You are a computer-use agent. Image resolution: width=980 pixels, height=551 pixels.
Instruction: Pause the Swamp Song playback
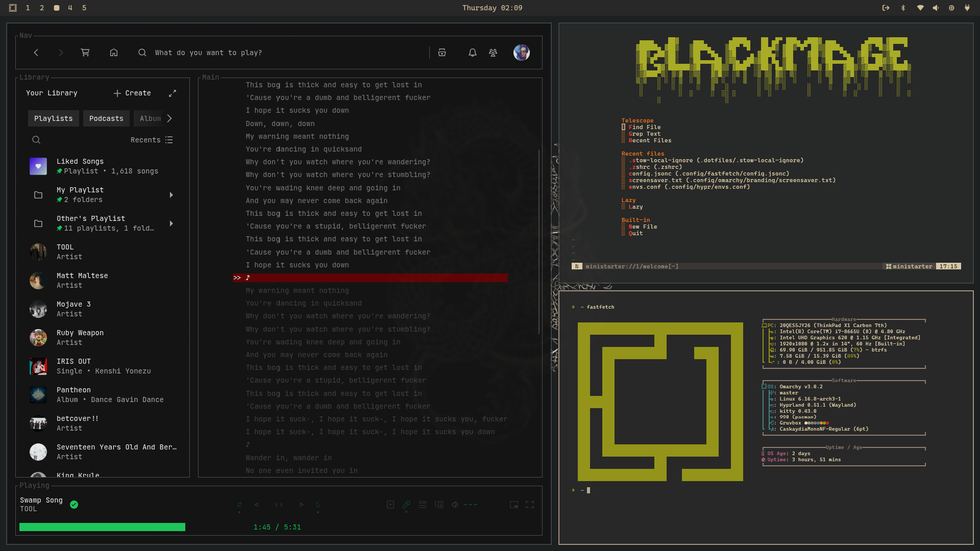(279, 505)
